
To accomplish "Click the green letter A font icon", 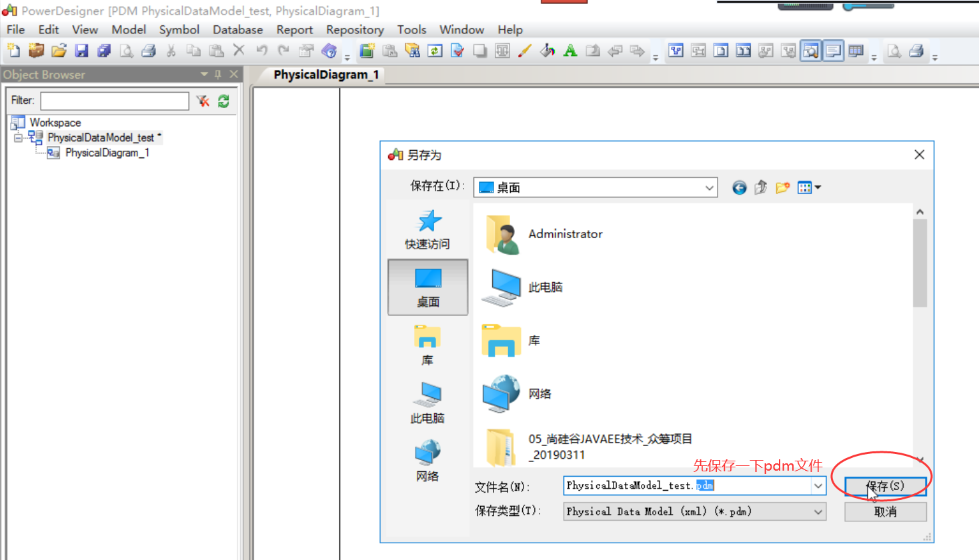I will coord(570,51).
